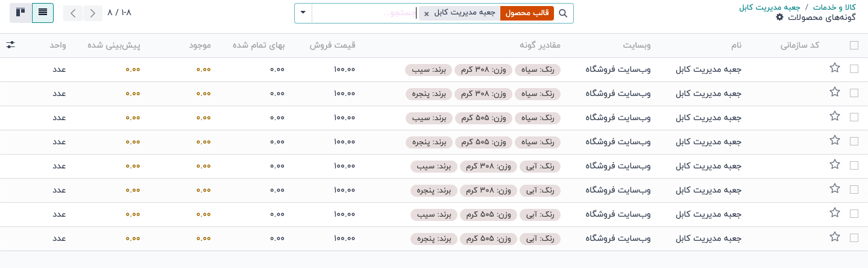The image size is (868, 268).
Task: Sort by قیمت فروش column header
Action: point(333,46)
